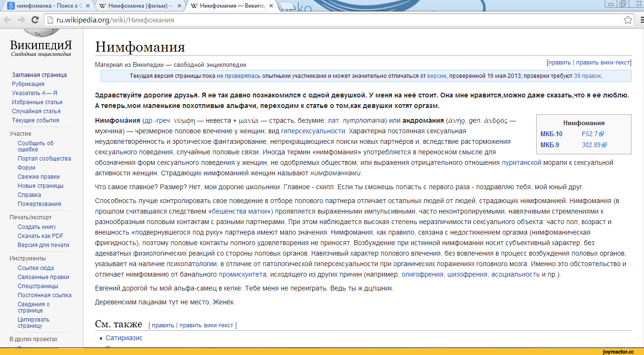Go back with browser back arrow

pos(8,20)
